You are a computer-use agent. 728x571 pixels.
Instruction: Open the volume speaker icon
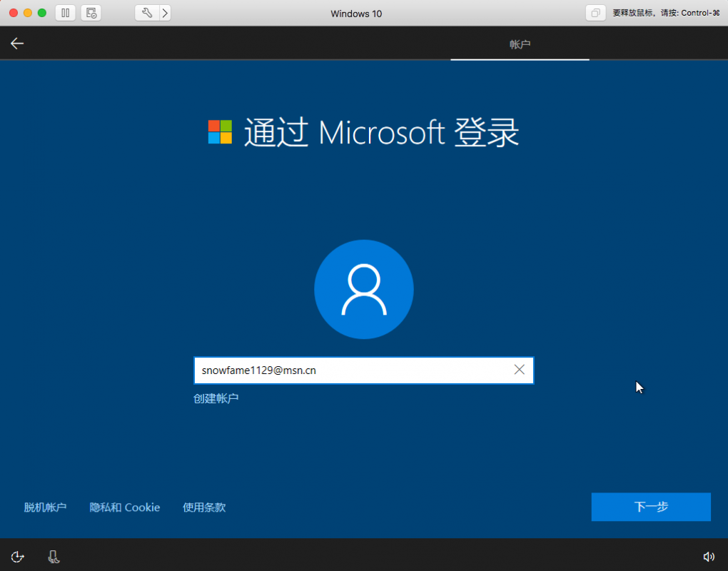coord(709,557)
